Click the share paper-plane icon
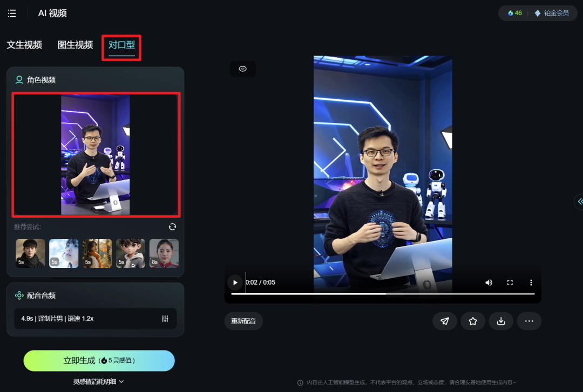This screenshot has width=583, height=392. (x=445, y=321)
